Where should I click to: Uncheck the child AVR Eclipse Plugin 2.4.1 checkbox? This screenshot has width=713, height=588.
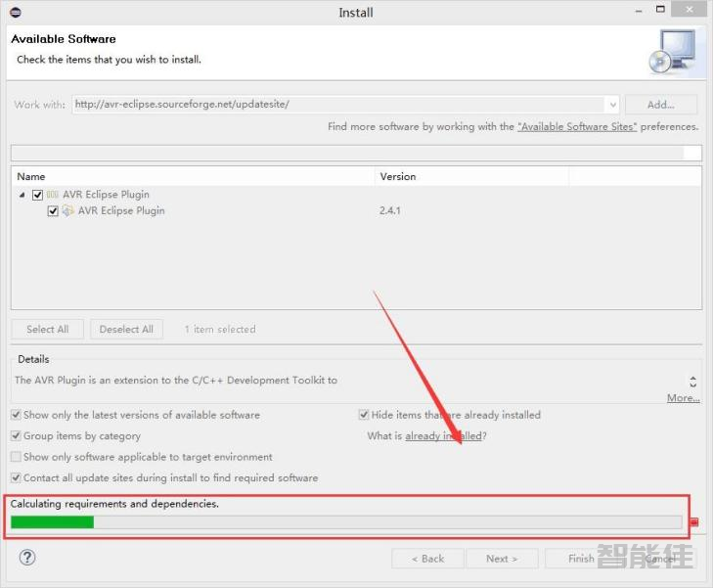click(54, 210)
